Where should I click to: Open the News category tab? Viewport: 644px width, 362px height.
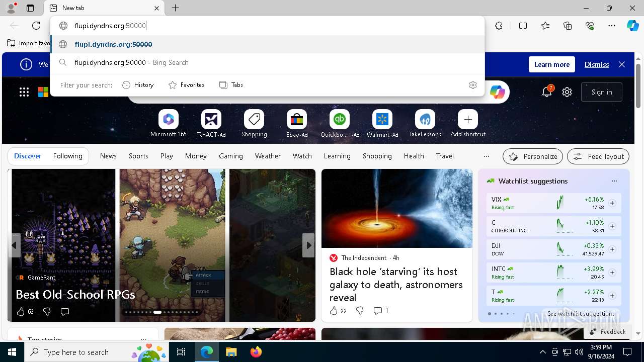(108, 156)
